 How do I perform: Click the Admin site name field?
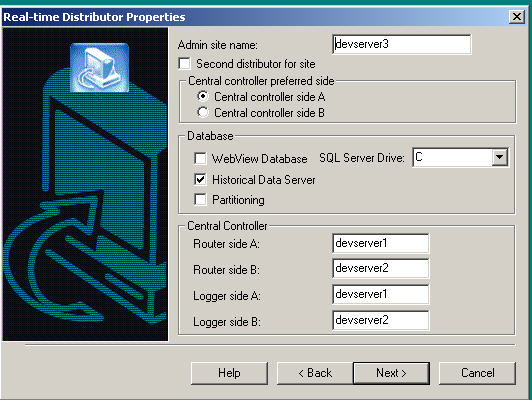[402, 44]
